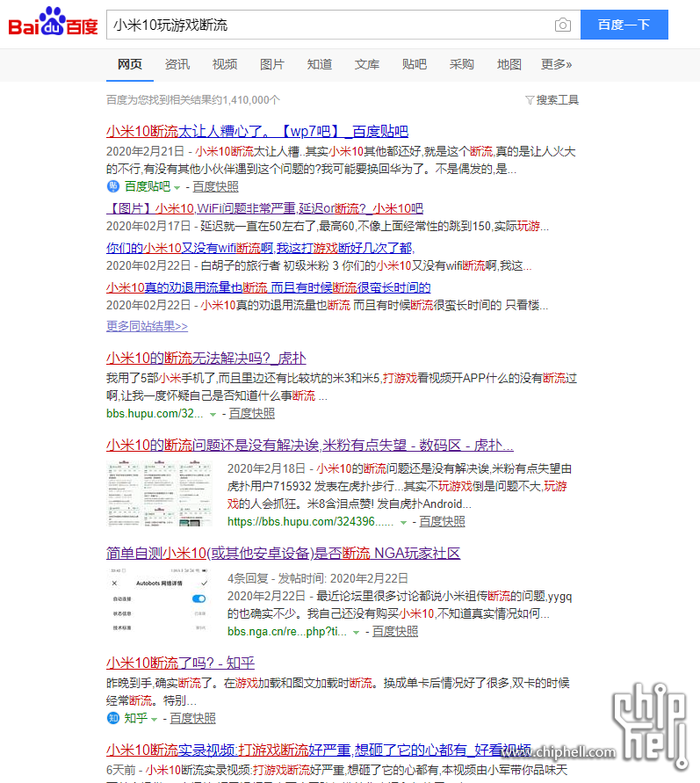Click 搜索工具 label
Viewport: 700px width, 783px height.
(558, 100)
